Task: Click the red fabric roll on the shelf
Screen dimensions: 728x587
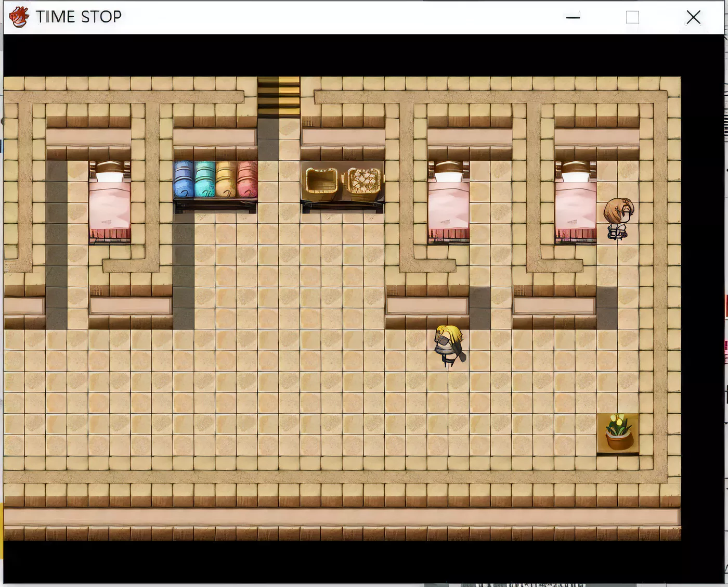Action: pyautogui.click(x=247, y=180)
